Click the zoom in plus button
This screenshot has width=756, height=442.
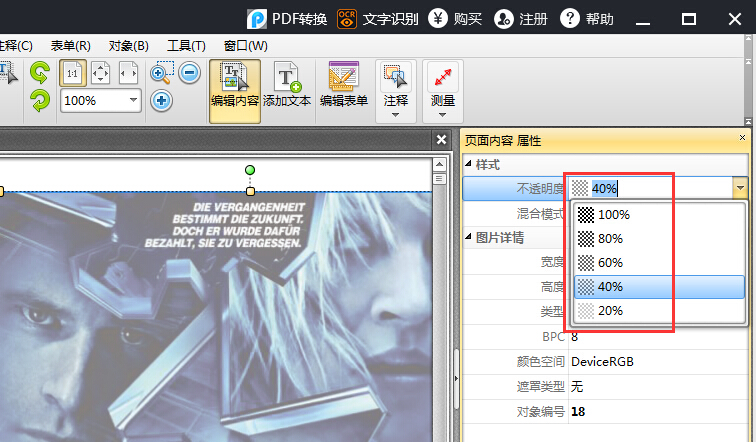click(162, 101)
